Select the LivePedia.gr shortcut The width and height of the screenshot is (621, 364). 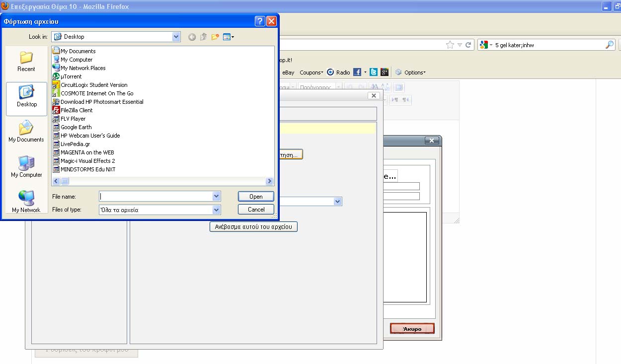(x=72, y=144)
